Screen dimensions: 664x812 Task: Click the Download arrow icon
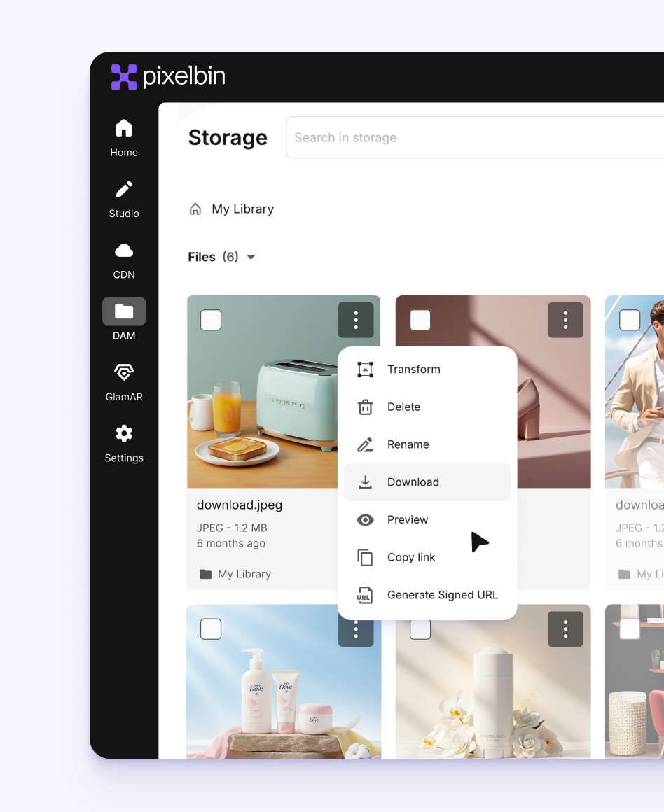tap(366, 482)
